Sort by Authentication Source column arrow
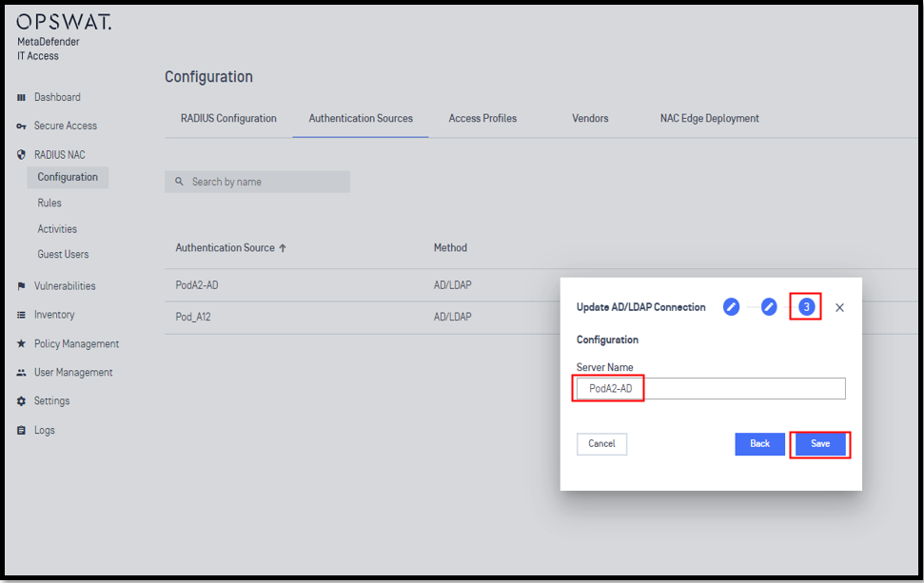This screenshot has height=583, width=924. pyautogui.click(x=283, y=248)
